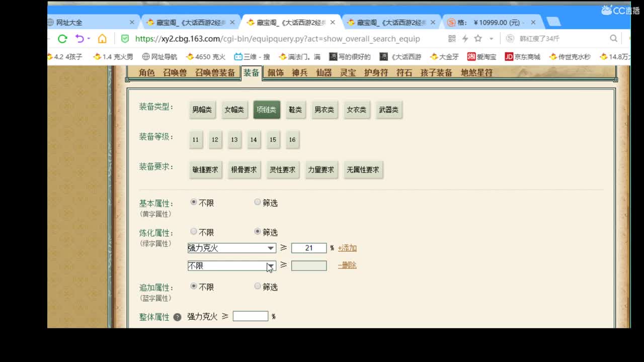Screen dimensions: 644x362
Task: Toggle the 敏捷要求 requirement
Action: [205, 170]
